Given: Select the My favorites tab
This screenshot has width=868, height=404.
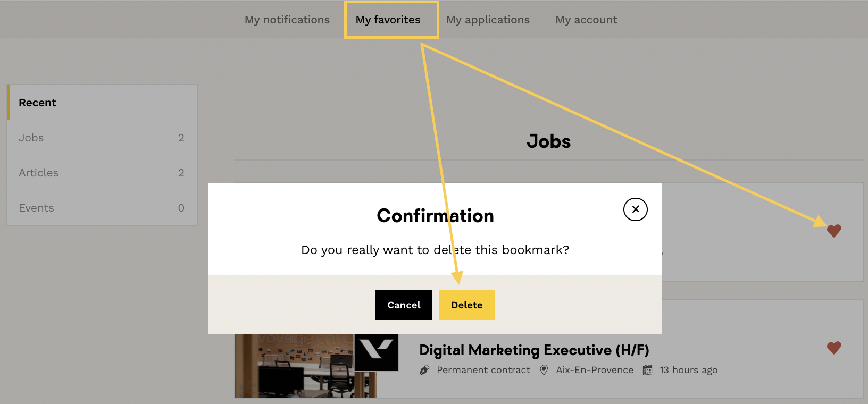Looking at the screenshot, I should (388, 20).
